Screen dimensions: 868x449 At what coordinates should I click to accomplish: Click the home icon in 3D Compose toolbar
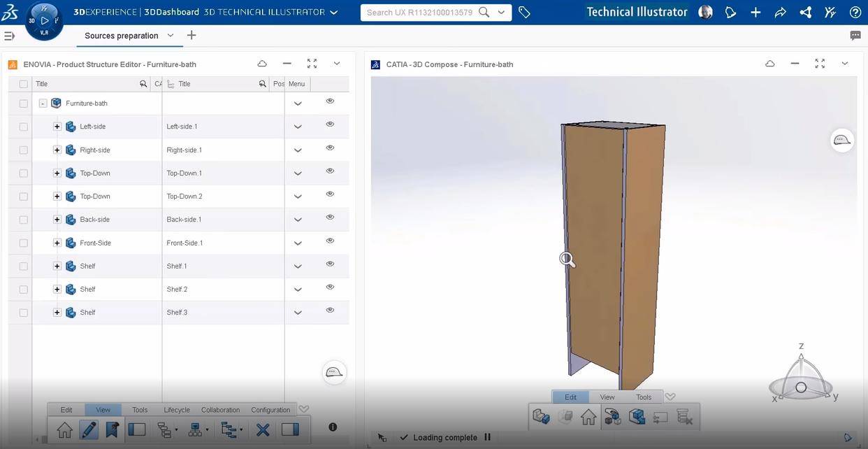pyautogui.click(x=588, y=417)
